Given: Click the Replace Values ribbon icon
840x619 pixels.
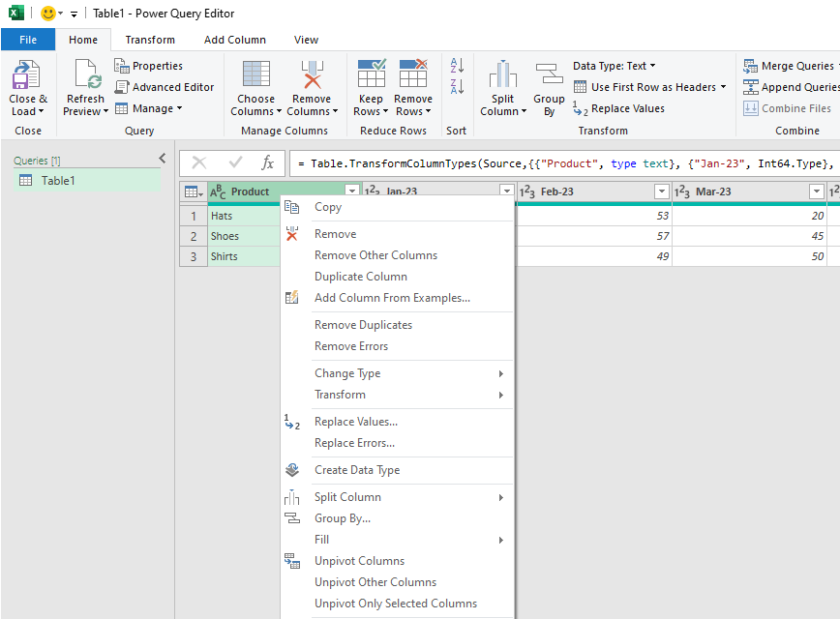Looking at the screenshot, I should click(x=624, y=108).
